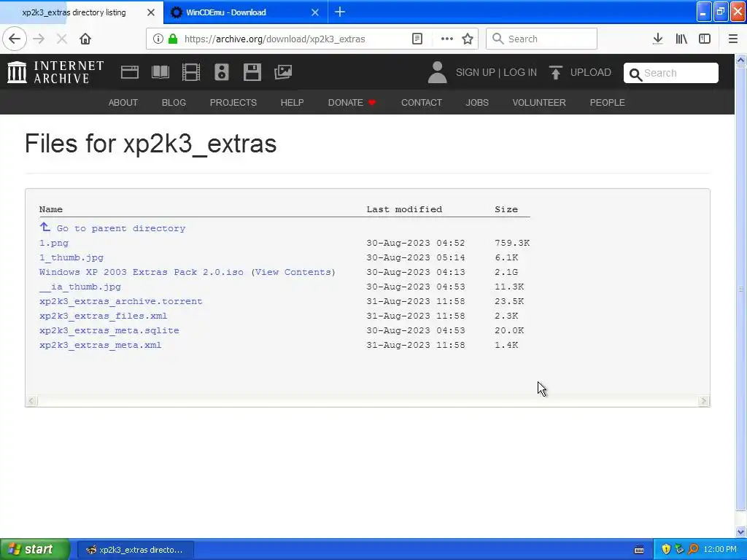Go to parent directory
This screenshot has width=747, height=560.
click(x=121, y=228)
